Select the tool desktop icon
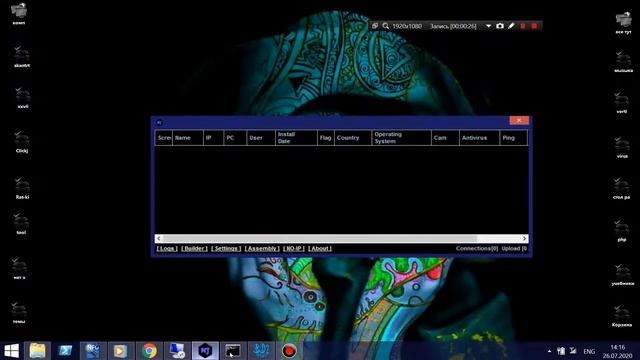 (x=21, y=224)
